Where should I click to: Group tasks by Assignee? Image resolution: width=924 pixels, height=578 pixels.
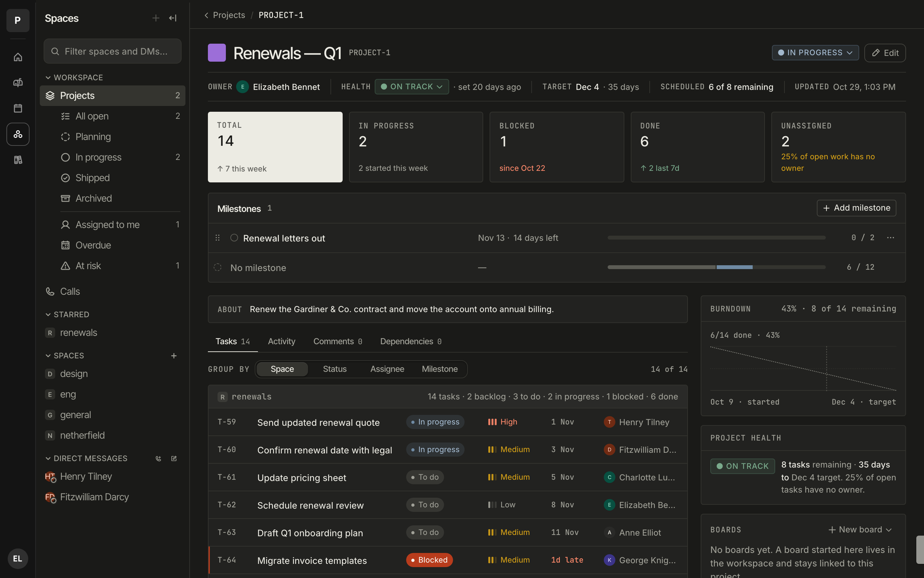(387, 369)
